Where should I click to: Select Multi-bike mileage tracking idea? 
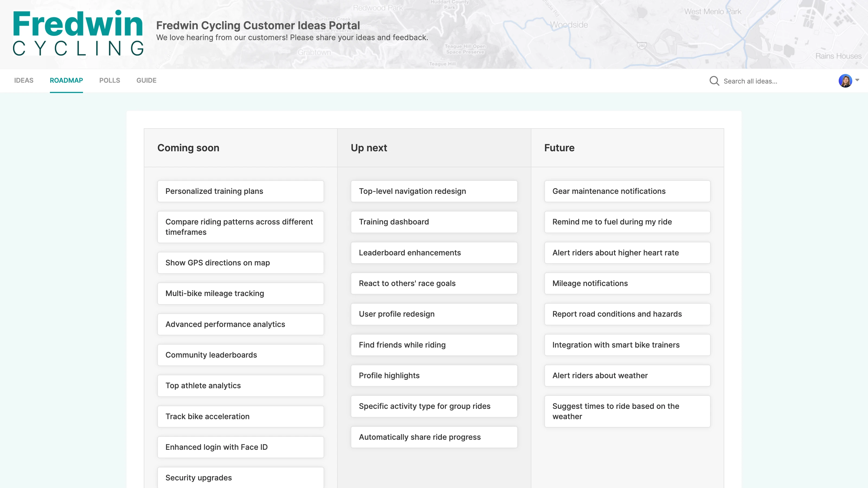(x=240, y=293)
